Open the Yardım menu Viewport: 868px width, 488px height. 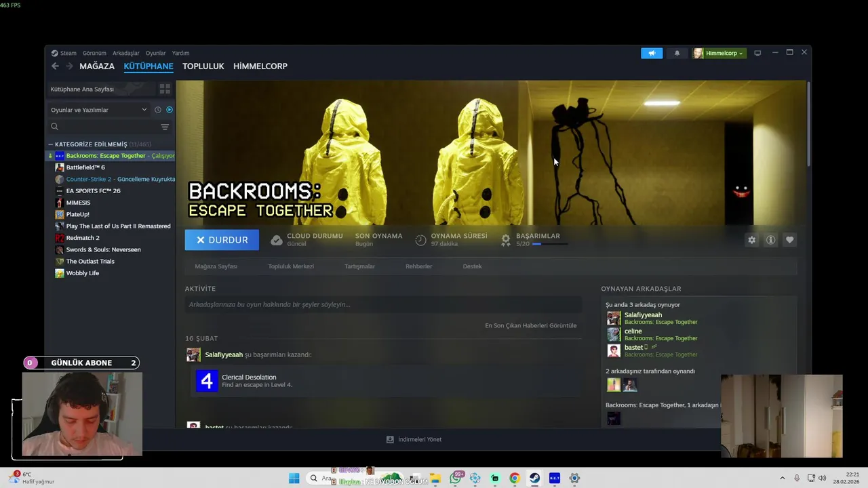pyautogui.click(x=180, y=53)
